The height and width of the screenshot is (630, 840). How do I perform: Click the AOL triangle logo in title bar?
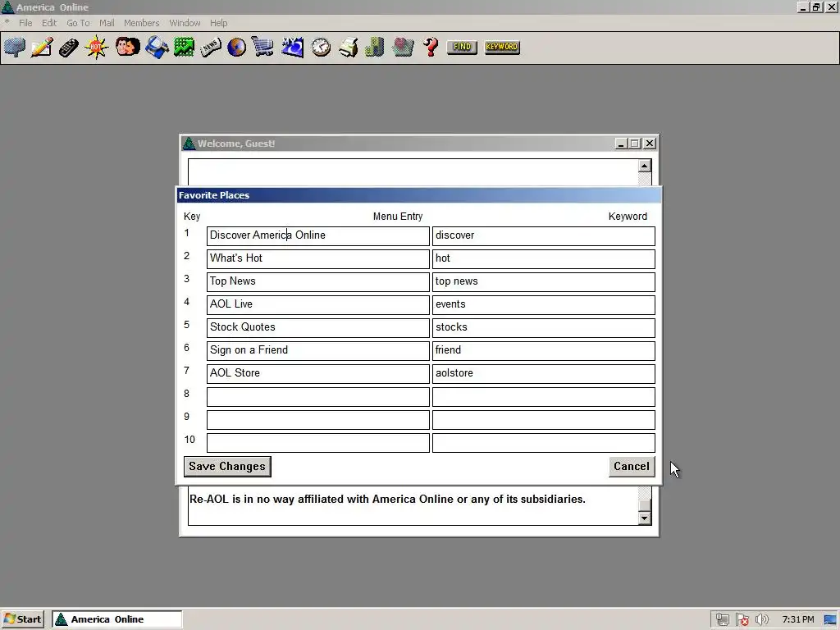tap(7, 7)
